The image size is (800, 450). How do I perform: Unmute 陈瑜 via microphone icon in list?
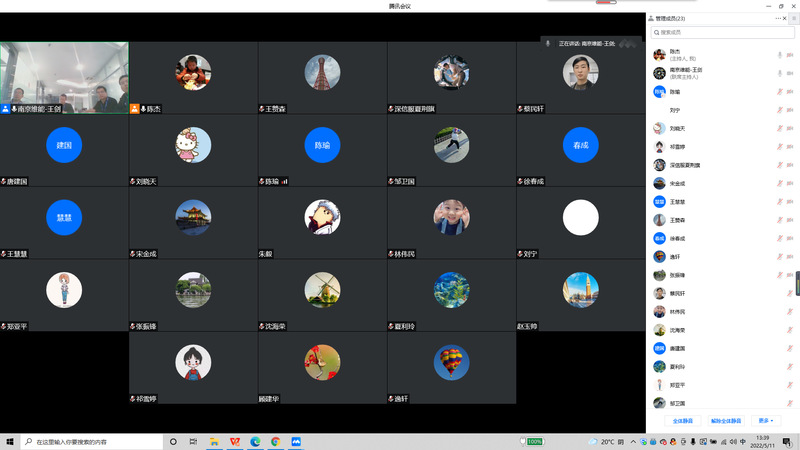tap(780, 92)
